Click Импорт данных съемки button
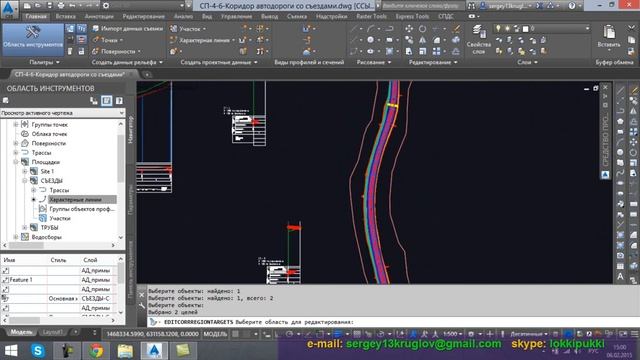The image size is (640, 360). click(x=127, y=29)
